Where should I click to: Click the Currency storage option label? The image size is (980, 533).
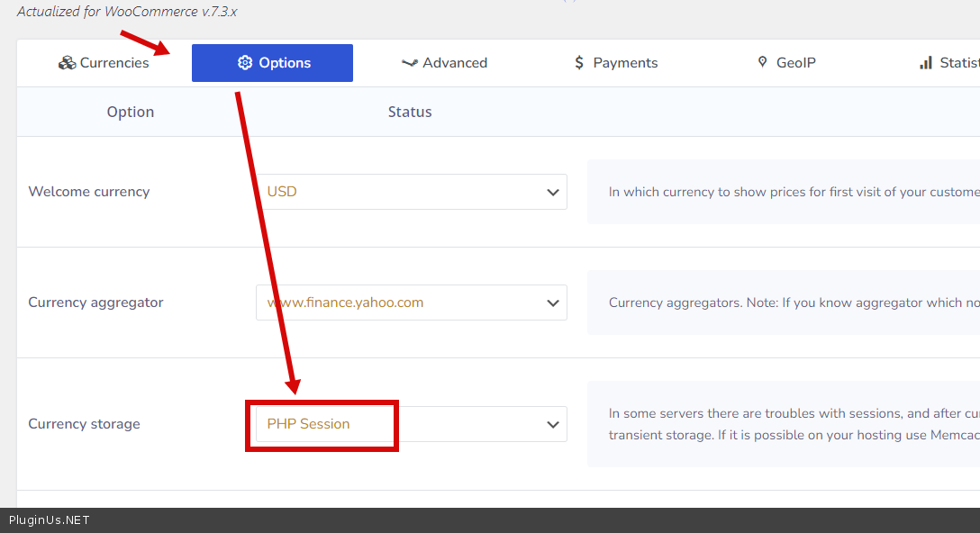pyautogui.click(x=84, y=424)
